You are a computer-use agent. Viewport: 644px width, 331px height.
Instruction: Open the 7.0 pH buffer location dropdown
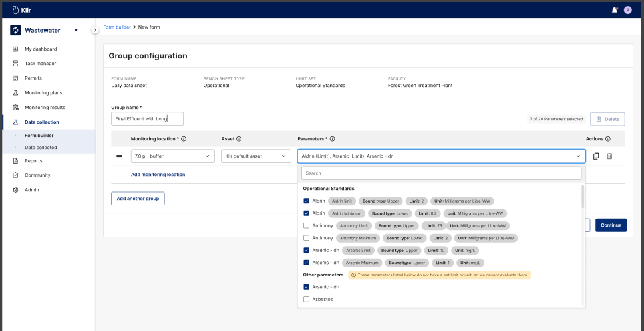pos(172,156)
